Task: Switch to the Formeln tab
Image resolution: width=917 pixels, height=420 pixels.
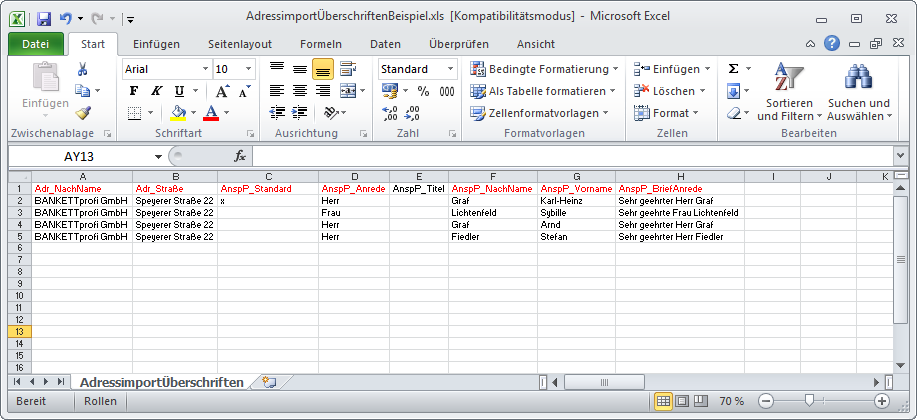Action: click(x=321, y=44)
